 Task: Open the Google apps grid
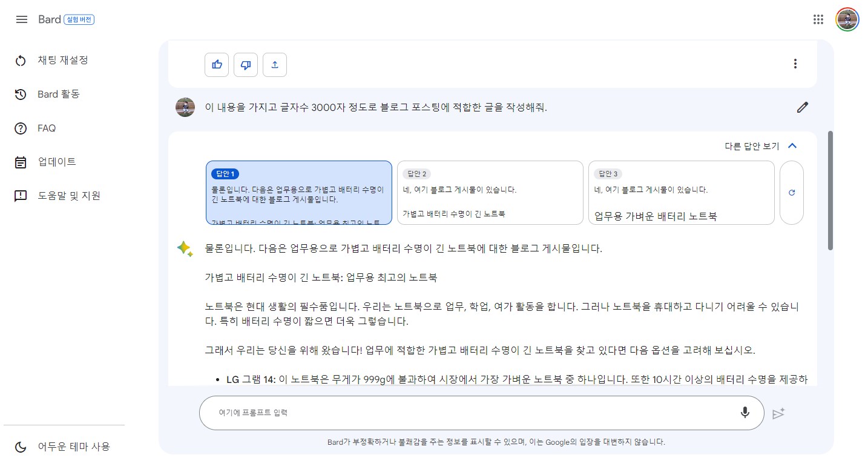pos(818,19)
